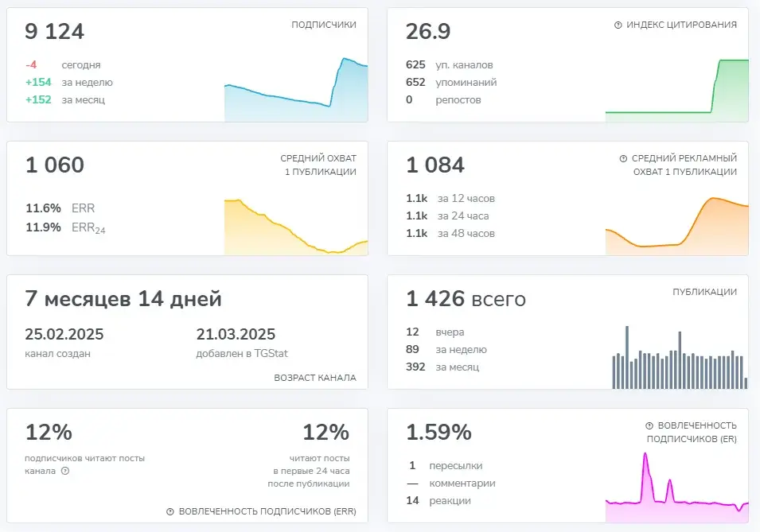Click help icon beside ВОВЛЕЧЕННОСТЬ ПОДПИСЧИКОВ (ER)
The height and width of the screenshot is (532, 760).
click(x=649, y=425)
